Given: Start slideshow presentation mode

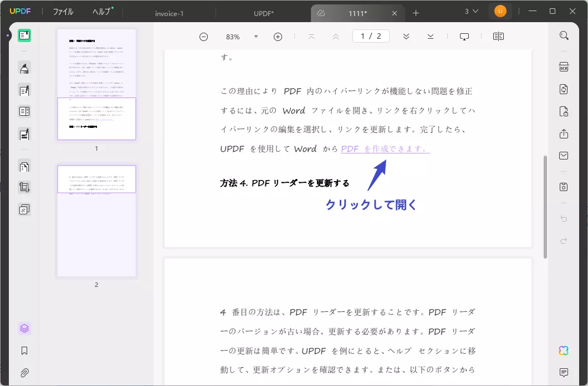Looking at the screenshot, I should click(464, 37).
